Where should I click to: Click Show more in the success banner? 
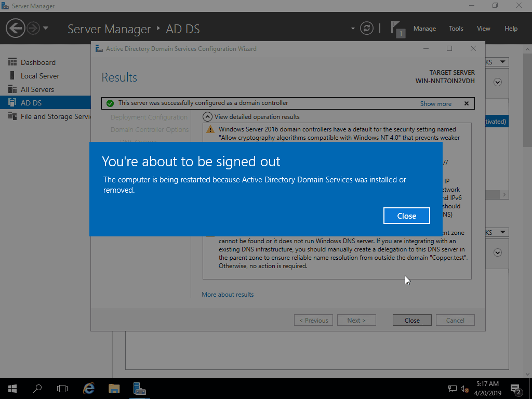point(436,104)
